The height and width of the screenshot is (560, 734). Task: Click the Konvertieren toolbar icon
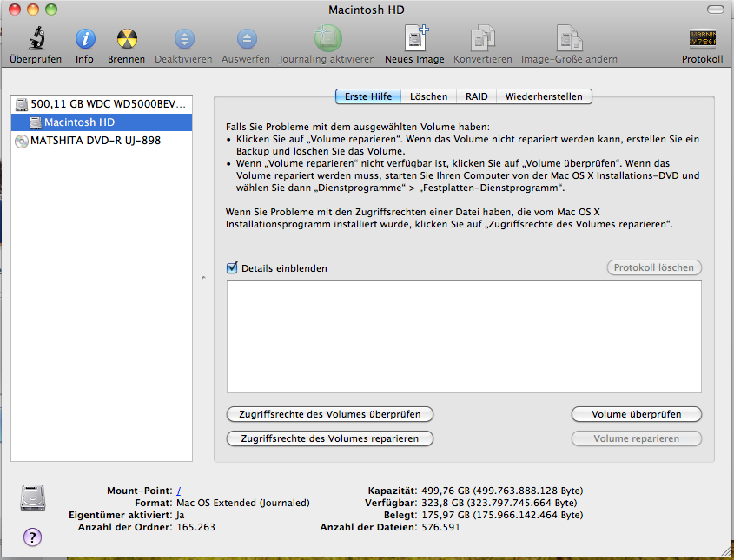click(482, 39)
